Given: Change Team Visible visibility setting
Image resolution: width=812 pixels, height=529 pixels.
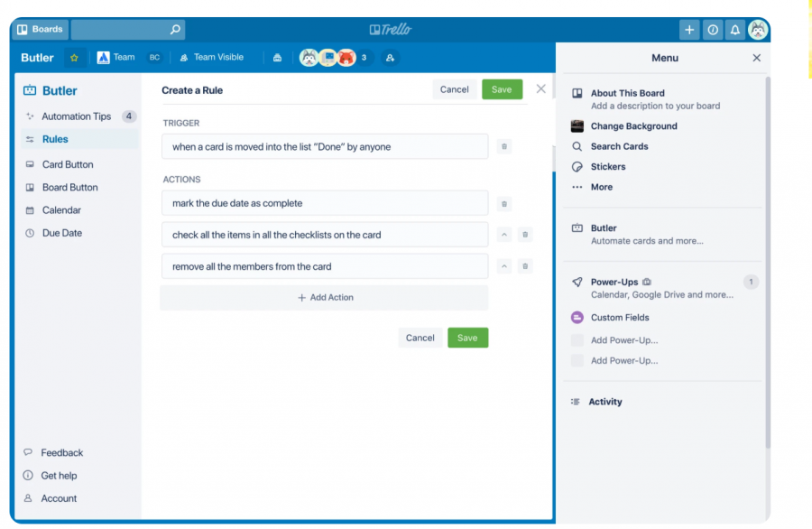Looking at the screenshot, I should point(212,58).
